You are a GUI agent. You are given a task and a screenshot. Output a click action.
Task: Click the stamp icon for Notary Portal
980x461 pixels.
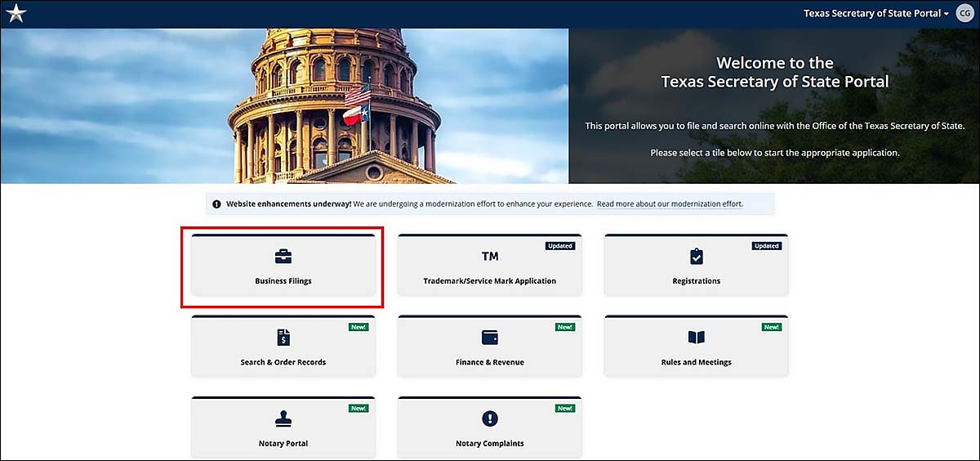pyautogui.click(x=283, y=418)
